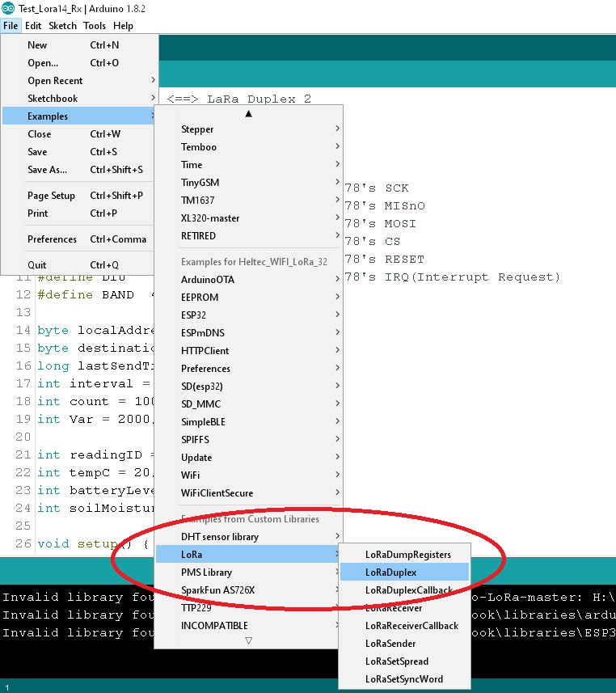This screenshot has width=616, height=693.
Task: Click the down scroll arrow in examples list
Action: point(249,640)
